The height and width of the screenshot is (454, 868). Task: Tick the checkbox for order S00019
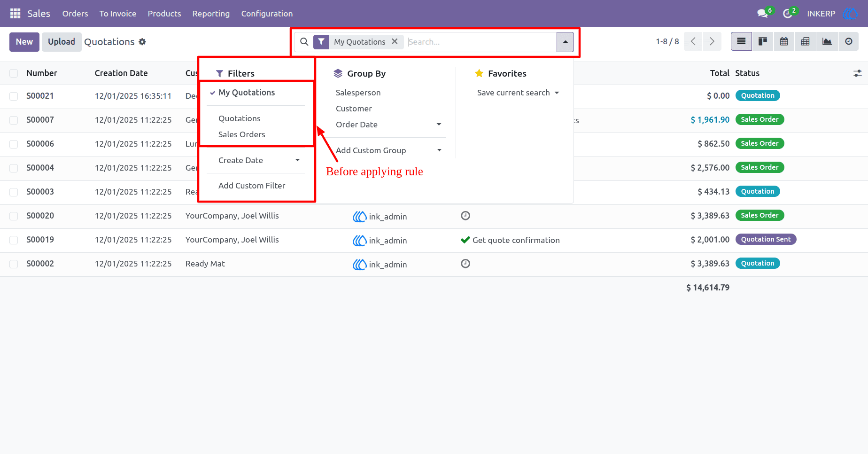tap(14, 240)
